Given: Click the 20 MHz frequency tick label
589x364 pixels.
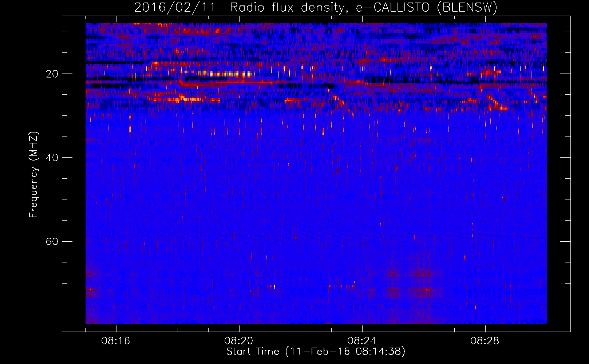Looking at the screenshot, I should (x=52, y=74).
